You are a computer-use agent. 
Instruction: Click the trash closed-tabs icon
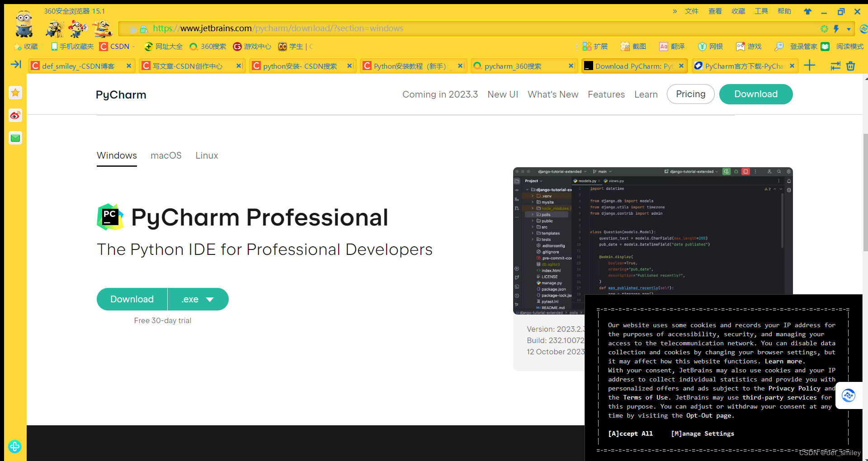tap(851, 66)
